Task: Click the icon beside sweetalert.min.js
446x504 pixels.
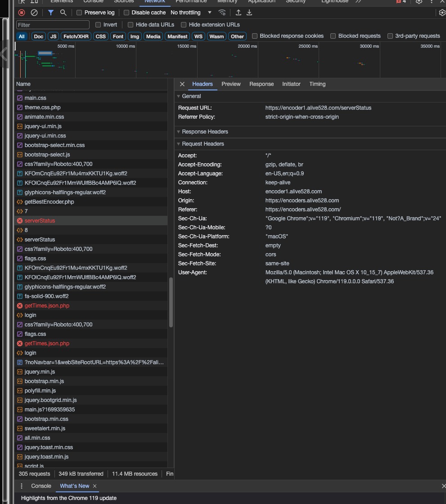Action: click(20, 428)
